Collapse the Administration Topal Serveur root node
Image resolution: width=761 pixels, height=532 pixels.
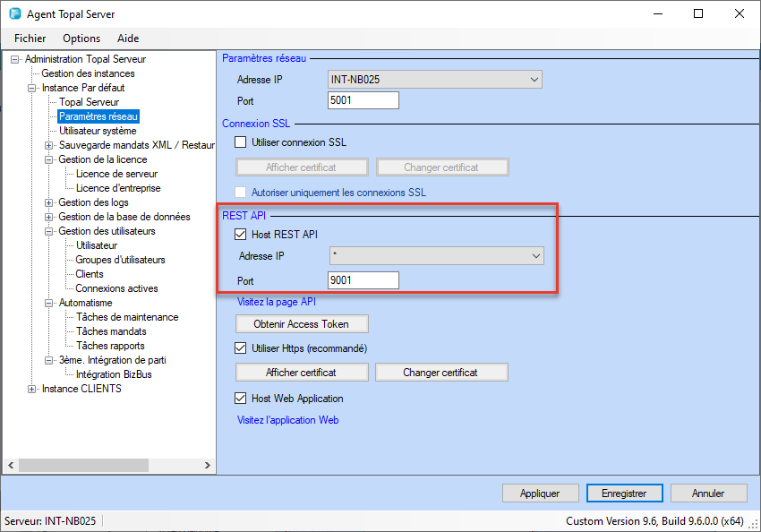pos(14,59)
